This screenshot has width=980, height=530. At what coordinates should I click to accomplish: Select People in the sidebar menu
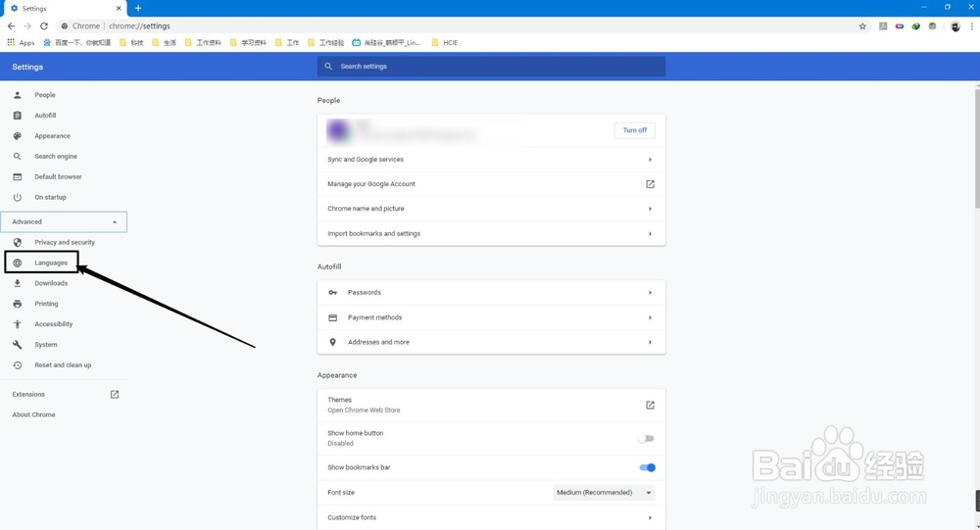click(x=45, y=95)
